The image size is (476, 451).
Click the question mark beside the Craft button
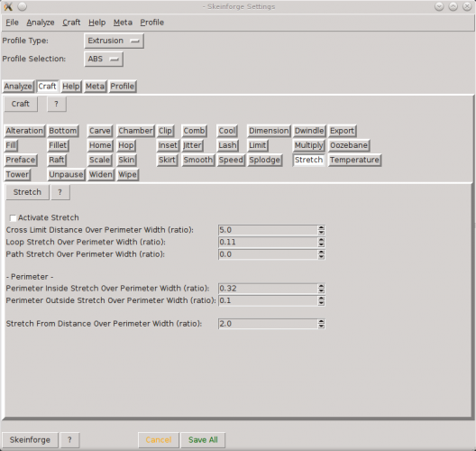point(57,104)
